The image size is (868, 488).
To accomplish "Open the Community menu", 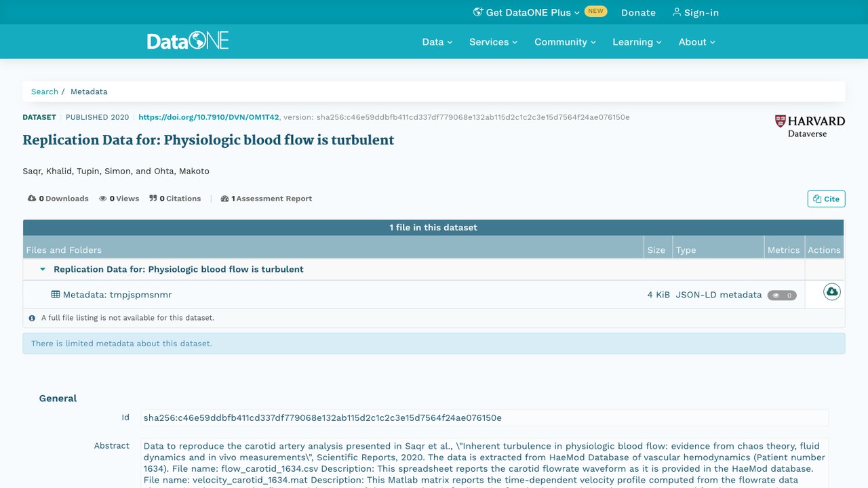I will tap(566, 42).
